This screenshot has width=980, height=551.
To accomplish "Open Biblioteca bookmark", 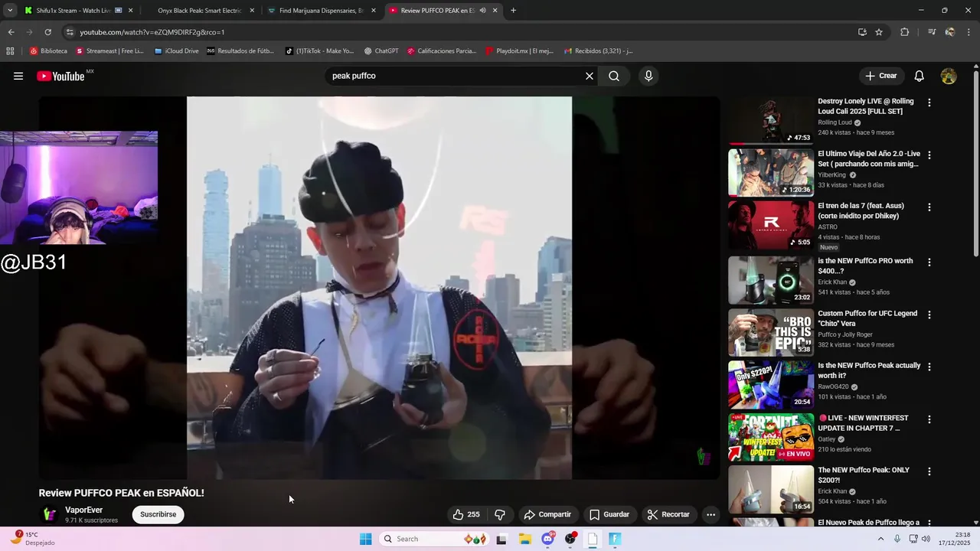I will (x=48, y=51).
